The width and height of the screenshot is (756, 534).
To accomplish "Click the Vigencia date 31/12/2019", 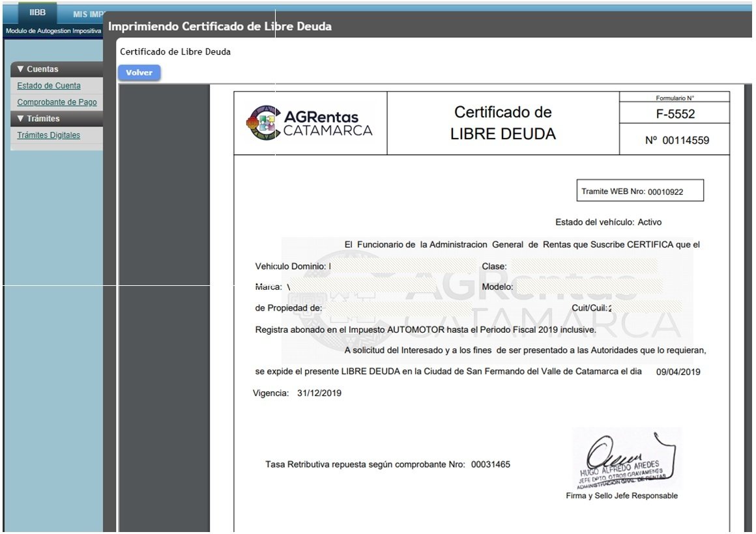I will (319, 393).
